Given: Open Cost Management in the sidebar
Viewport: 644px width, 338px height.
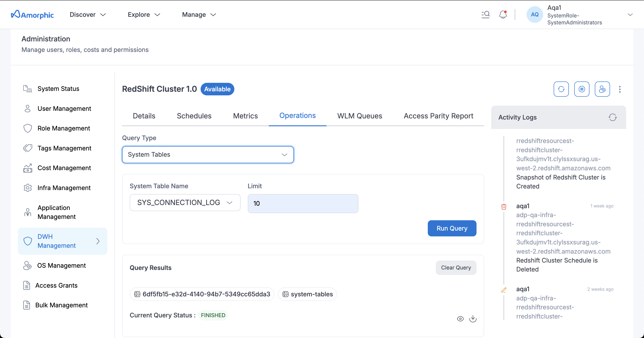Looking at the screenshot, I should coord(64,168).
